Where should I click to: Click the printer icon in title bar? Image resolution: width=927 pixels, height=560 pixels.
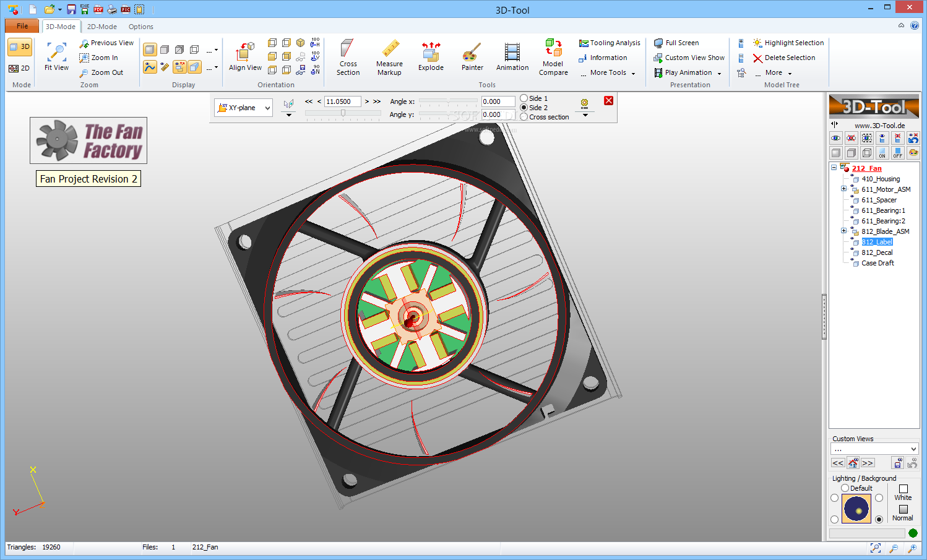[112, 9]
